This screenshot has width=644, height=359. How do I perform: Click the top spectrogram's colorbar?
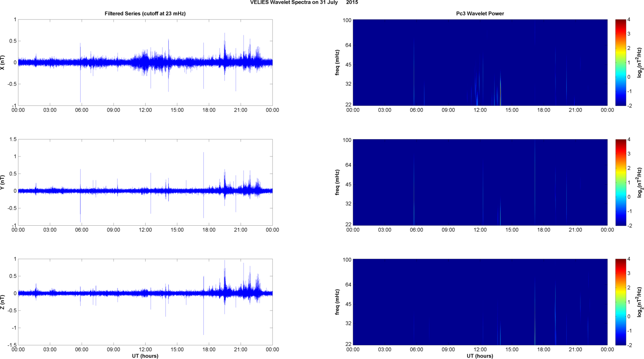coord(620,62)
